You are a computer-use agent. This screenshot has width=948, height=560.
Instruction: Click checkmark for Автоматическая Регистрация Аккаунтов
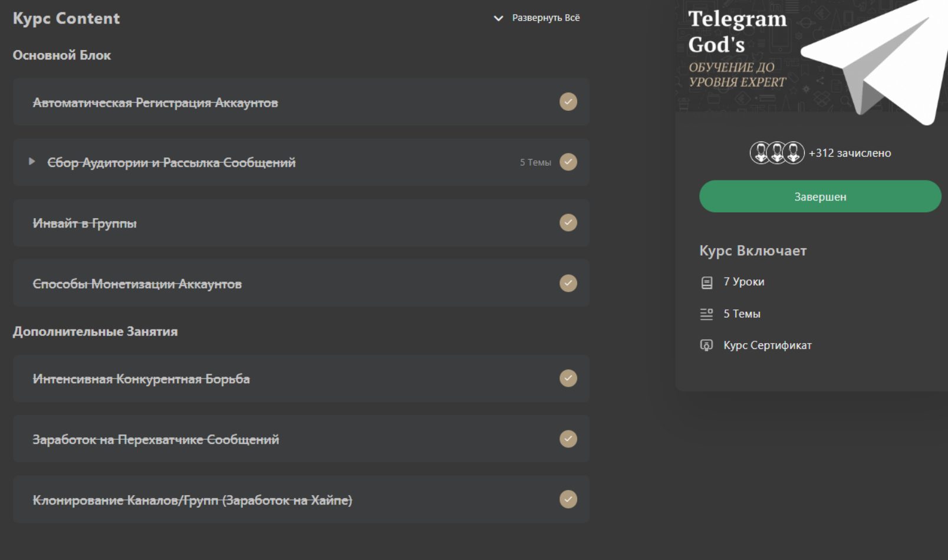tap(568, 102)
